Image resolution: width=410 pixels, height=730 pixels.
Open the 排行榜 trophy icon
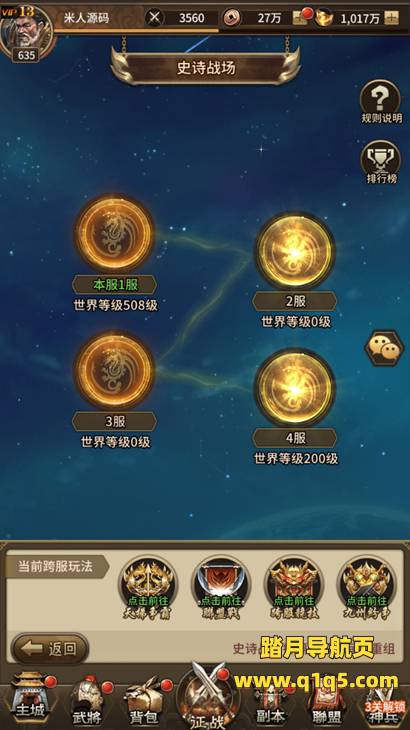381,159
